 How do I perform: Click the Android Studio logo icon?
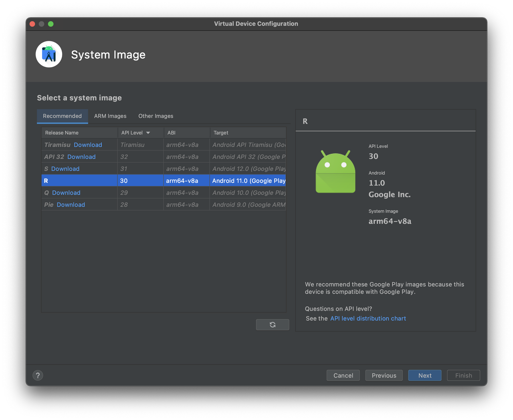point(49,54)
